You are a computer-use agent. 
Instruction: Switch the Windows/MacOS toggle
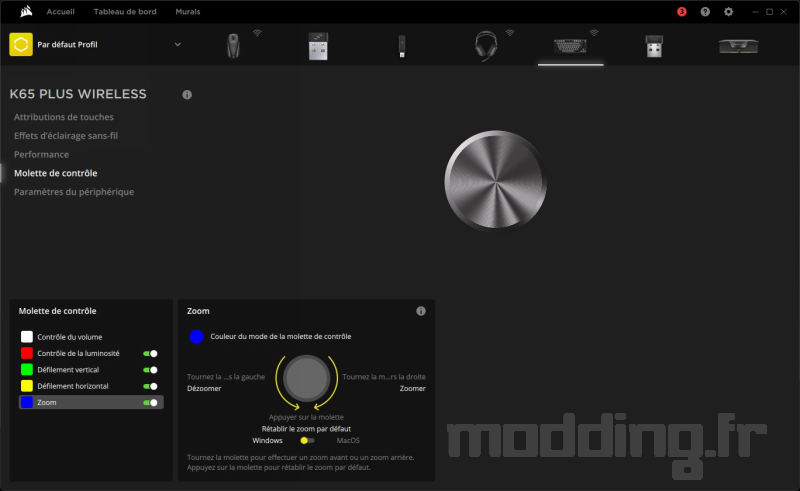point(307,440)
